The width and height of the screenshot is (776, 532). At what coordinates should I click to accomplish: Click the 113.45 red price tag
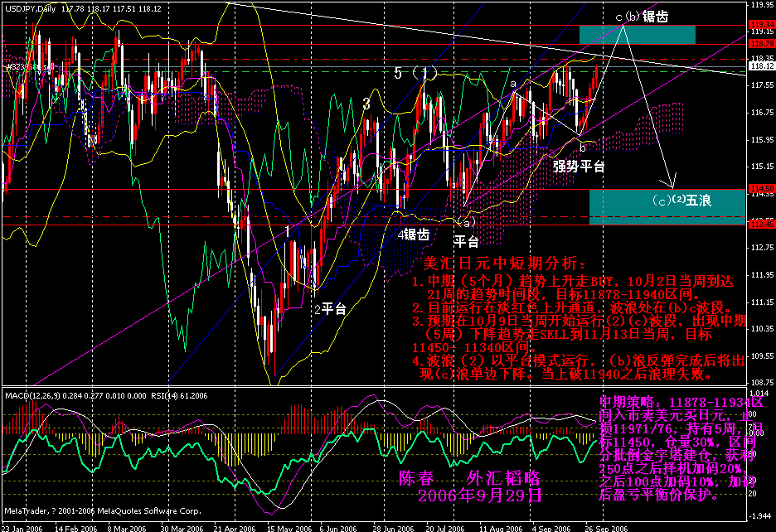point(762,224)
